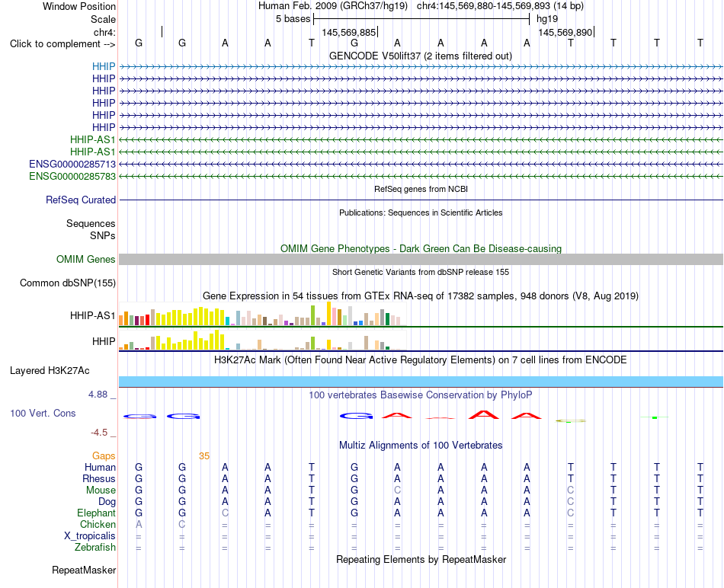Click the 'Sequences' publications track label
The height and width of the screenshot is (588, 724).
(91, 223)
